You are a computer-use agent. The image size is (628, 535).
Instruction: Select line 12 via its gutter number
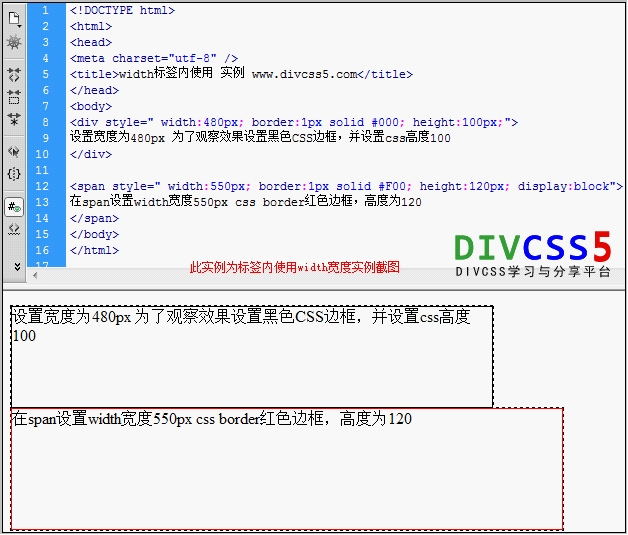(42, 186)
